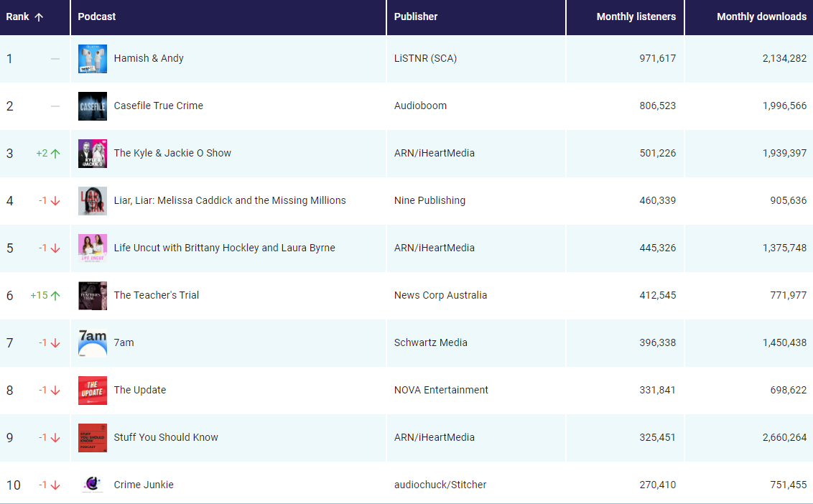Click the 7am podcast logo
This screenshot has height=504, width=813.
pyautogui.click(x=93, y=343)
